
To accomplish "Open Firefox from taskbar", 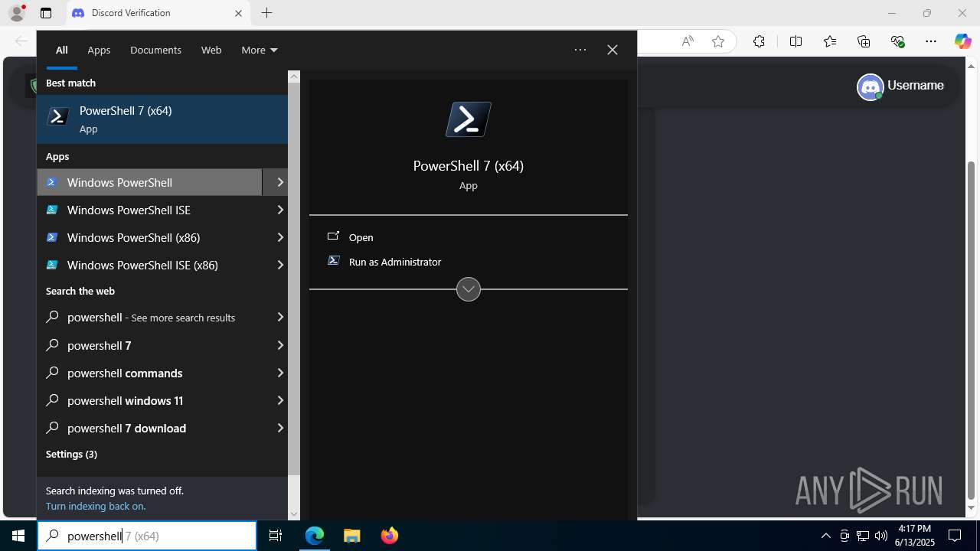I will tap(389, 536).
